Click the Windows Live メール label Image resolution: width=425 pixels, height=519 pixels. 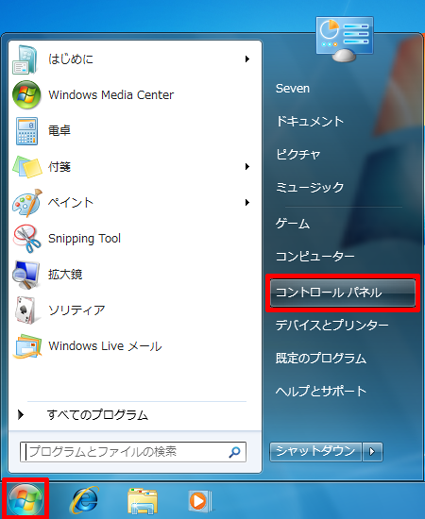pos(105,346)
